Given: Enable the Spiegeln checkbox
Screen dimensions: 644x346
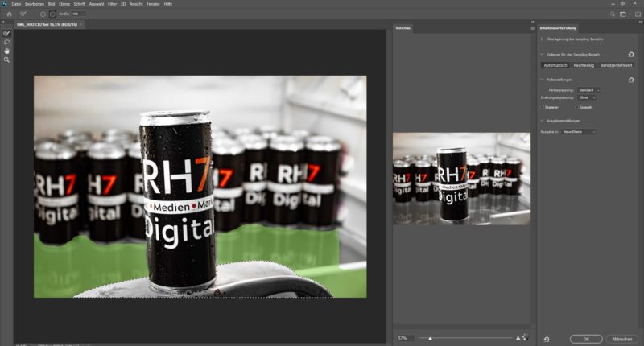Looking at the screenshot, I should [576, 107].
